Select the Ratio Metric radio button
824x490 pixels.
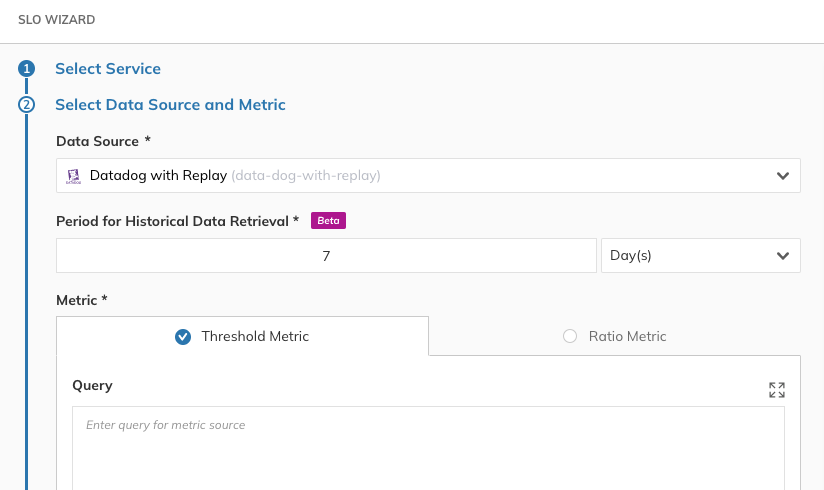[570, 337]
